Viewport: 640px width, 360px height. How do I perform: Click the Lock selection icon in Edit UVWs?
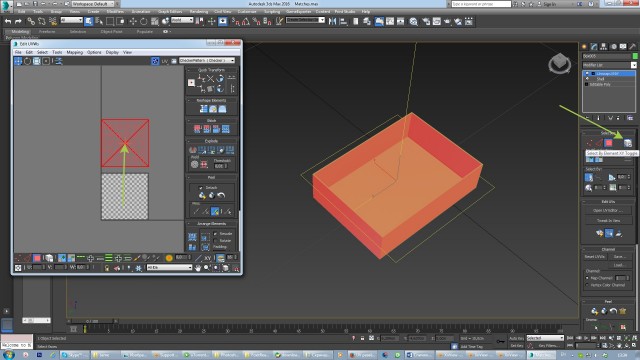point(107,268)
